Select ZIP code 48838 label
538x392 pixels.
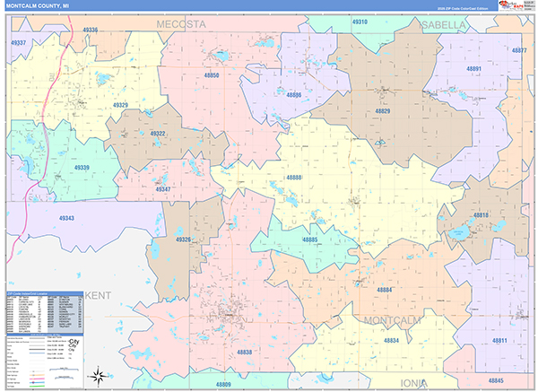coord(244,353)
